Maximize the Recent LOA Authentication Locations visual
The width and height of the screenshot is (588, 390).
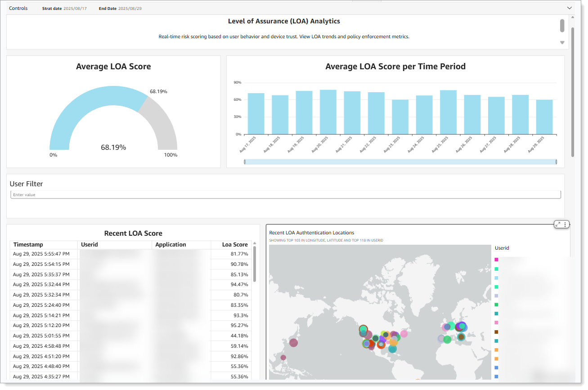[557, 224]
